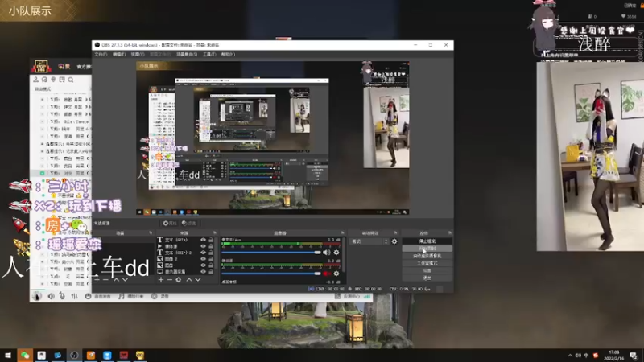Open WeChat from the taskbar
Screen dimensions: 644x362
click(x=25, y=355)
